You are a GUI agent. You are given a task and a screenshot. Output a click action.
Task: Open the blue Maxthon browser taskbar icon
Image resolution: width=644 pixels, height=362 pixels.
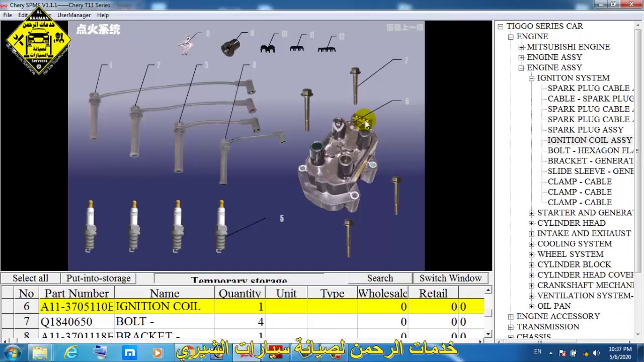click(130, 352)
